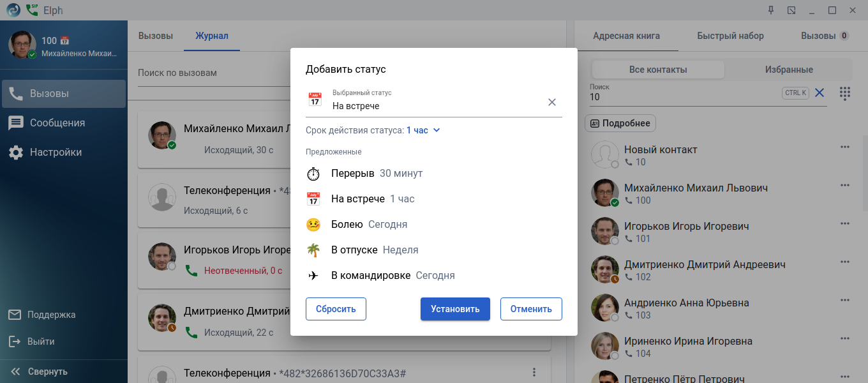The width and height of the screenshot is (868, 383).
Task: Click the Новый контакт avatar
Action: (604, 155)
